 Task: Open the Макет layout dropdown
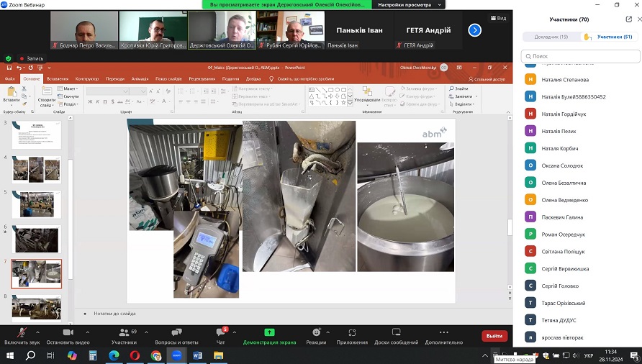pos(68,88)
